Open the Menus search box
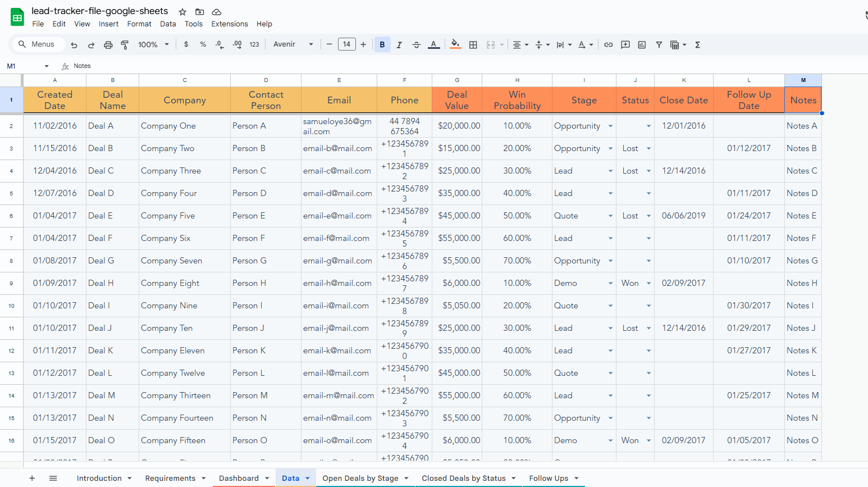868x487 pixels. [x=38, y=44]
